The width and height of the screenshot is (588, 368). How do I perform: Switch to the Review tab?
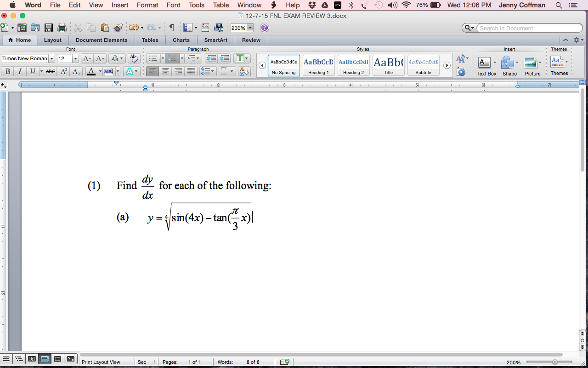[x=251, y=40]
